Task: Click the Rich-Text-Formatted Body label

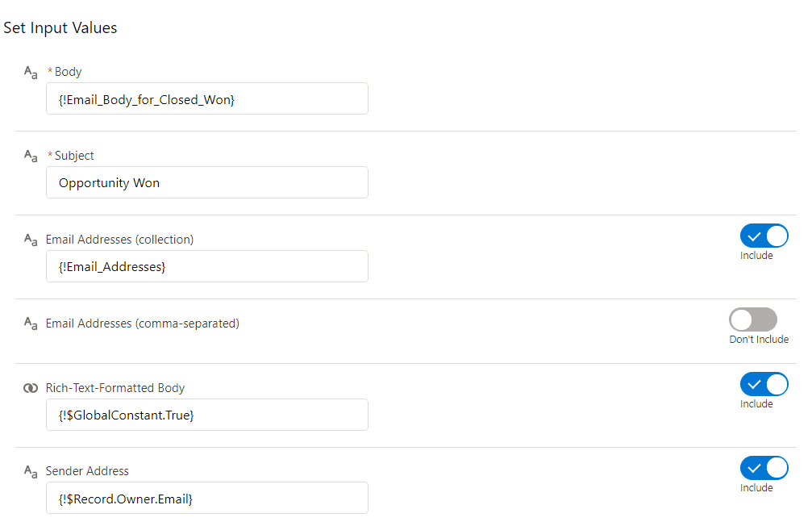Action: (x=115, y=388)
